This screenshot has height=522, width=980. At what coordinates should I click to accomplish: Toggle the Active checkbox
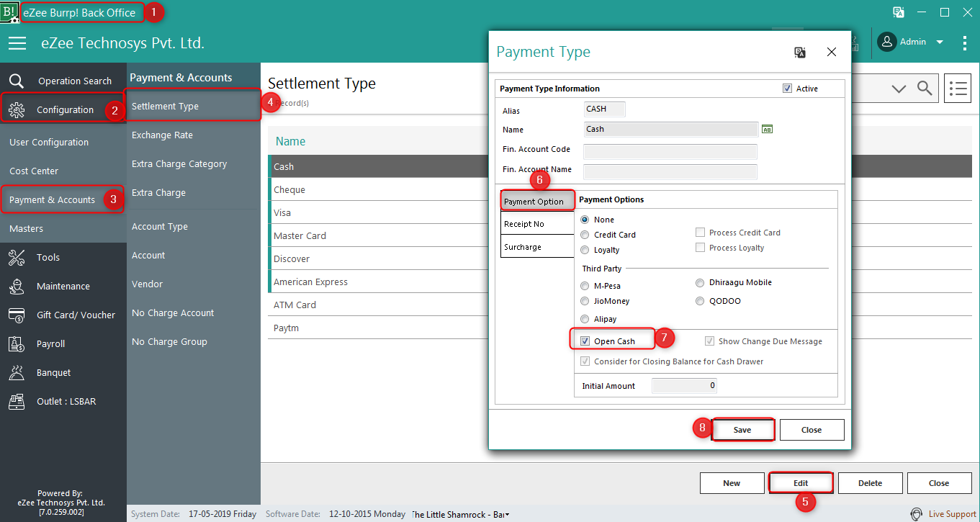tap(787, 89)
